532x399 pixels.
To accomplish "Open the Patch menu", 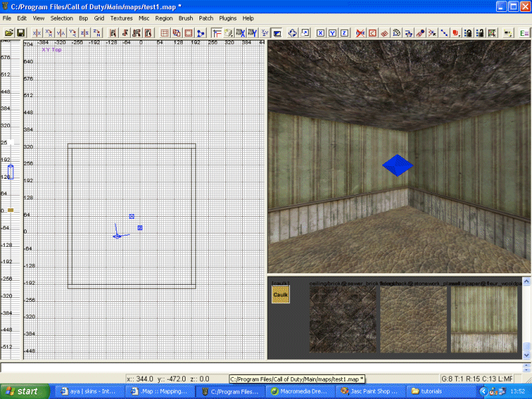I will pos(206,19).
